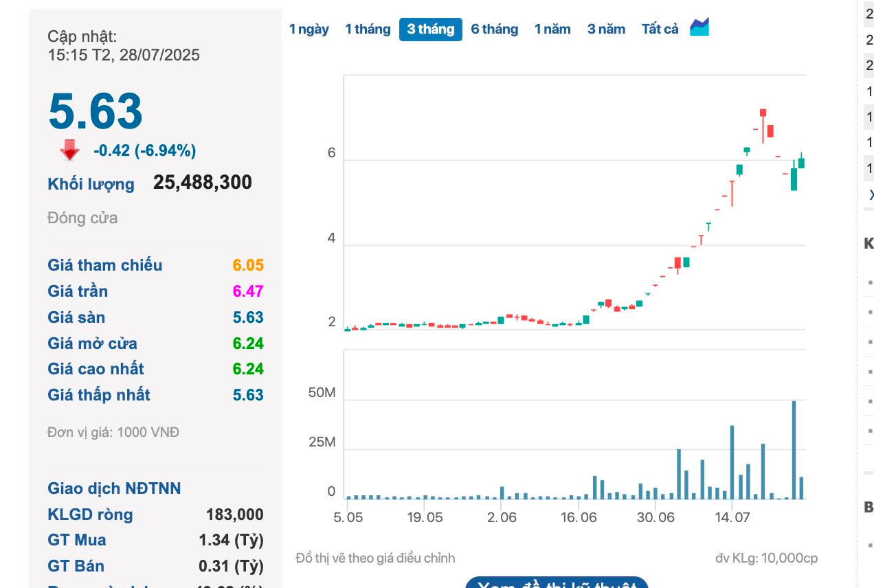This screenshot has width=874, height=588.
Task: Click the highest red candlestick at the peak
Action: pyautogui.click(x=763, y=113)
